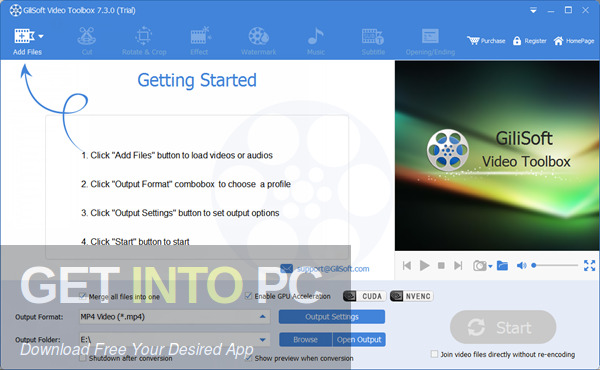
Task: Expand the Add Files dropdown arrow
Action: (41, 36)
